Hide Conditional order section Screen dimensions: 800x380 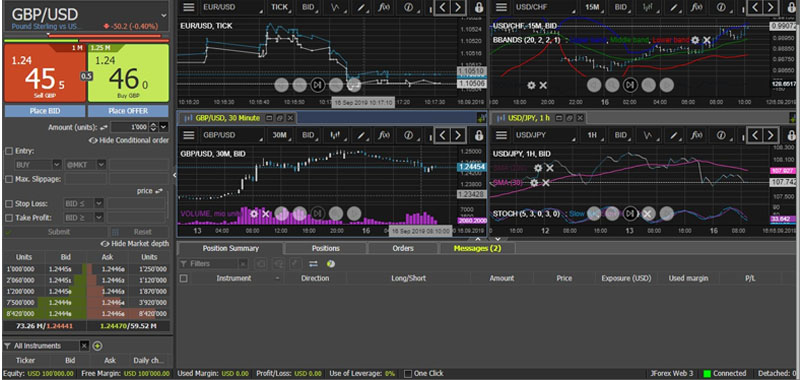129,140
